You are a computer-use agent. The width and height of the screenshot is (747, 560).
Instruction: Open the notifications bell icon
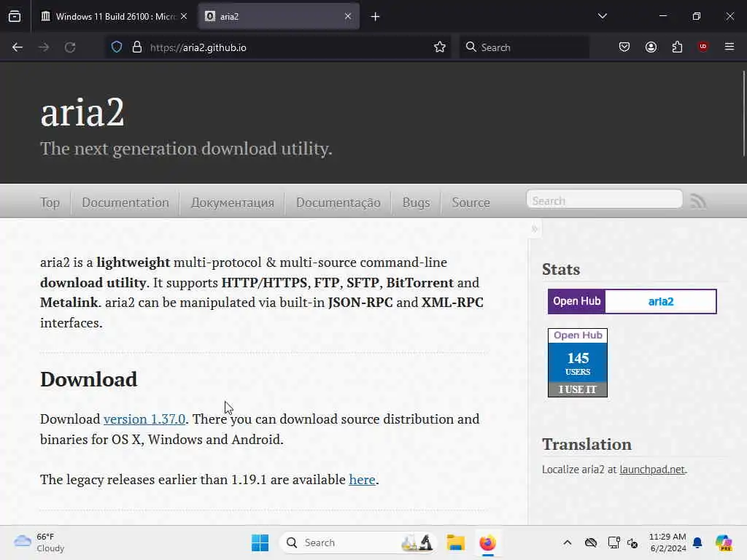[x=697, y=542]
